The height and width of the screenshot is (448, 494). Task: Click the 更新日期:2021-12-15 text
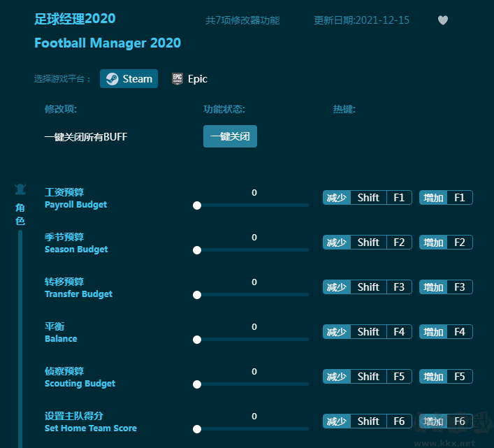362,20
